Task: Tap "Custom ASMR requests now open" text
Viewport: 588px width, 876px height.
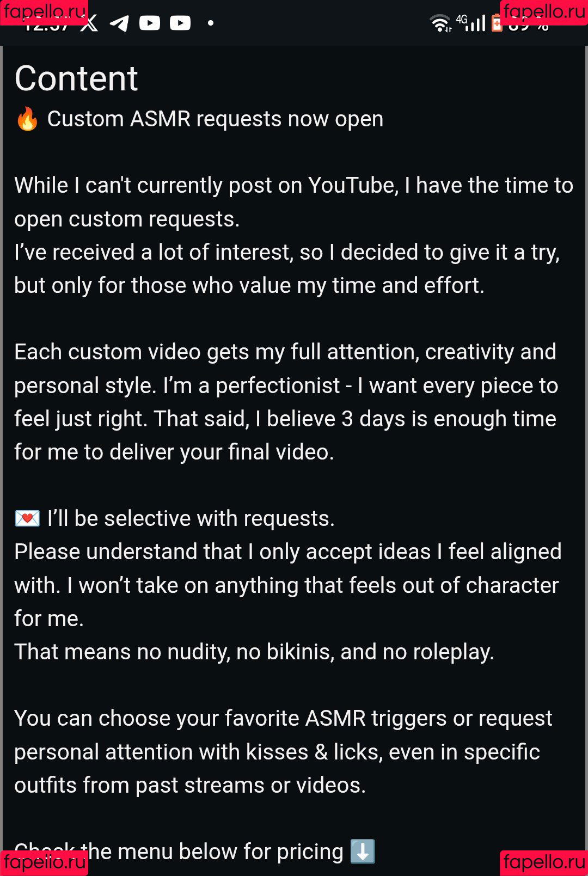Action: [x=215, y=119]
